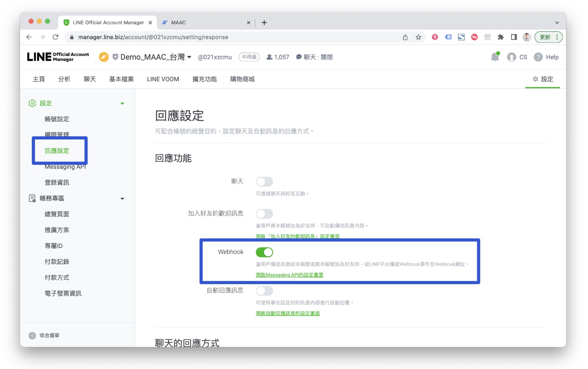This screenshot has height=369, width=588.
Task: Enable the 自動回應訊息 toggle
Action: coord(264,291)
